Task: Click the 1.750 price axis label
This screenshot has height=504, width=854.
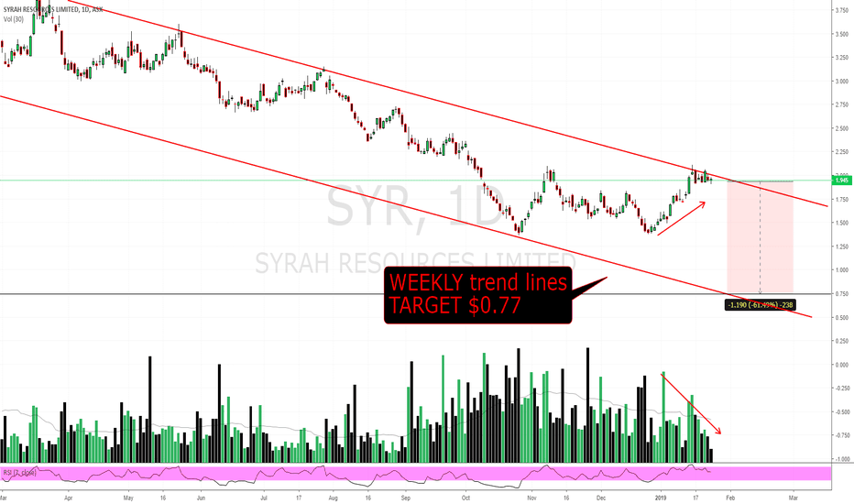Action: 841,200
